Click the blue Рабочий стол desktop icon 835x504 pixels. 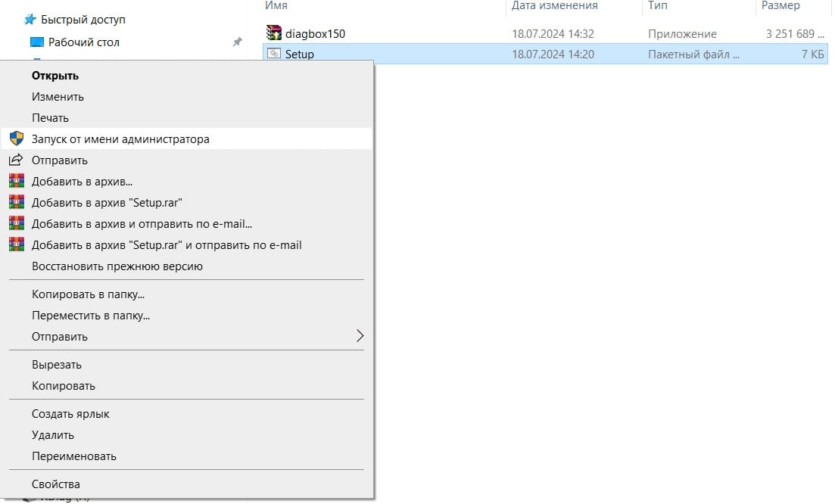pos(37,42)
